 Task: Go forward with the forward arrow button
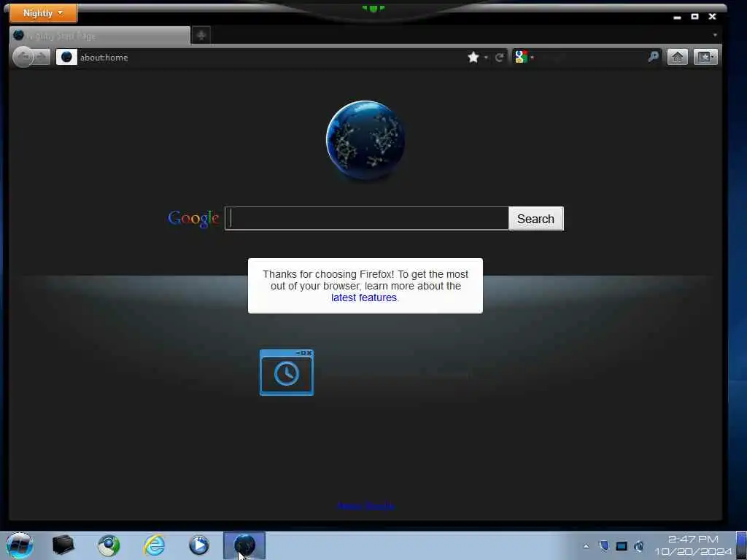42,57
